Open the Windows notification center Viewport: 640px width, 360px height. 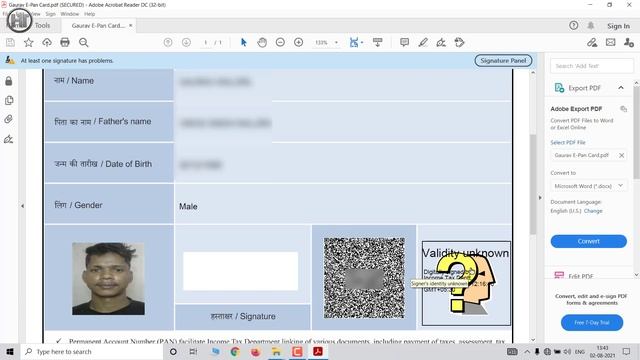[626, 351]
